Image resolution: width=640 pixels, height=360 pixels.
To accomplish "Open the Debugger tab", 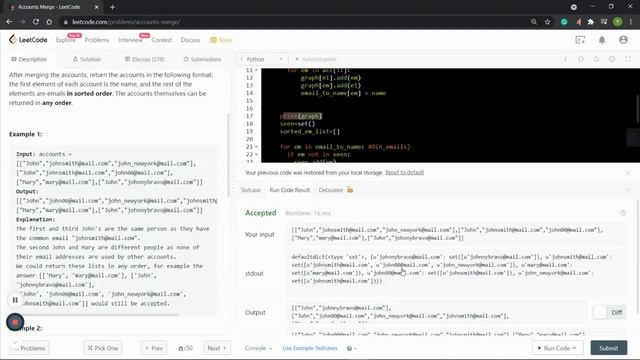I will [336, 190].
